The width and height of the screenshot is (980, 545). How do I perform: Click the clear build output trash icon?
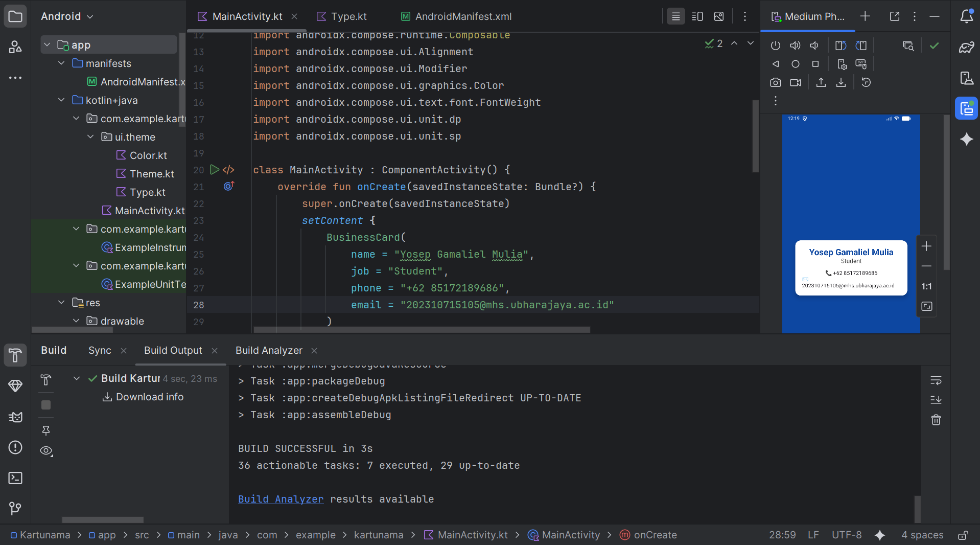coord(936,420)
